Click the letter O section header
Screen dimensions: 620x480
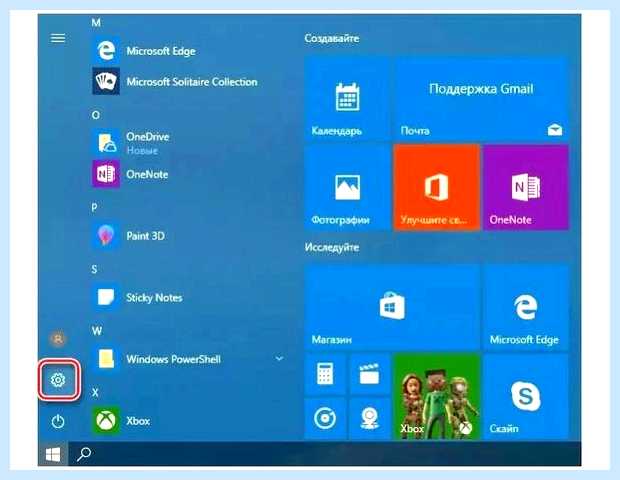pyautogui.click(x=95, y=115)
